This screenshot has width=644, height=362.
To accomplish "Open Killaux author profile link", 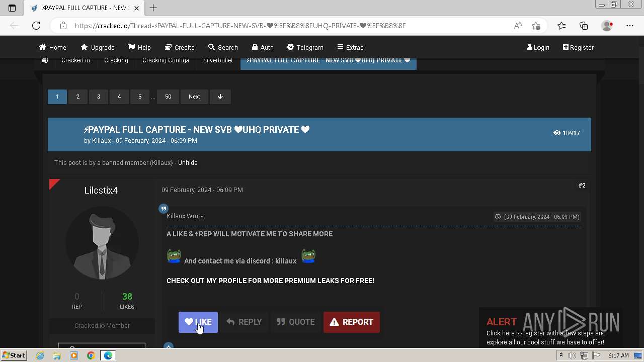I will tap(101, 141).
